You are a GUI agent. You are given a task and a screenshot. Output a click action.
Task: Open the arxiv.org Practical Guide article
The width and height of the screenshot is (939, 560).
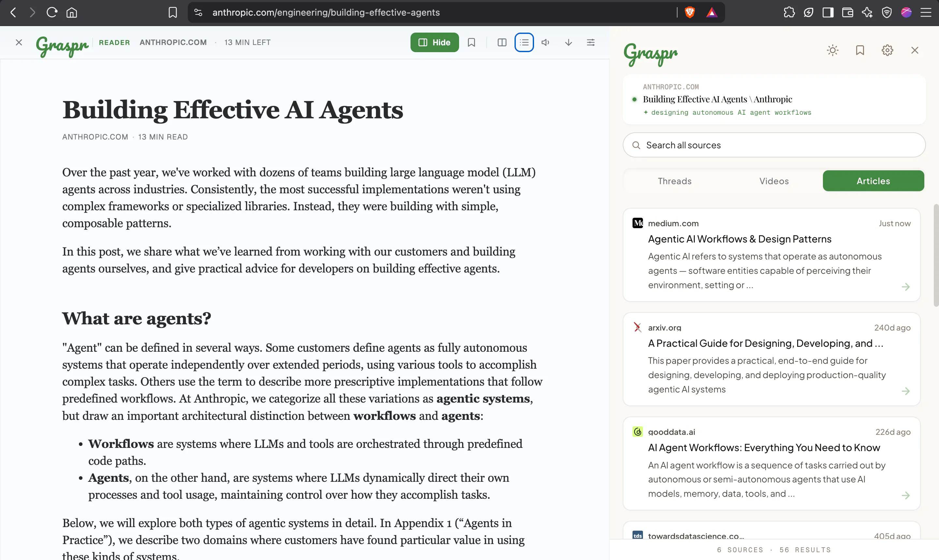click(766, 343)
